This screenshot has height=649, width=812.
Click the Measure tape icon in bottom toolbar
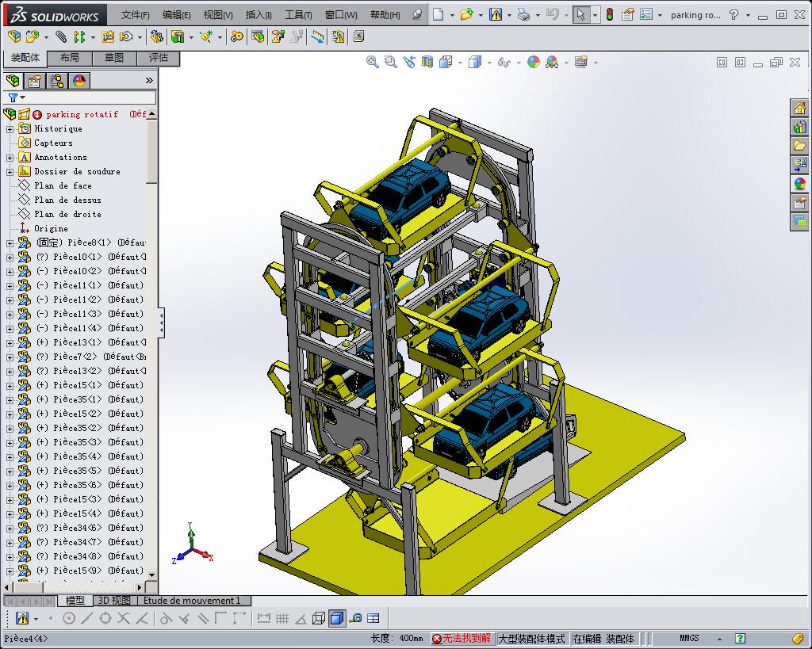[355, 618]
